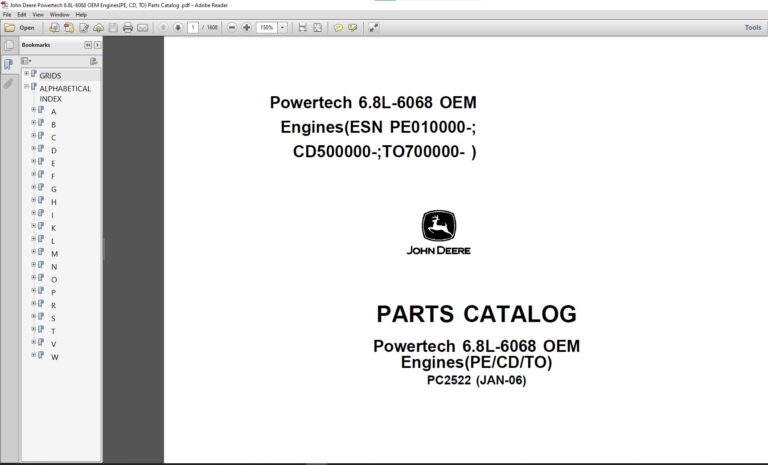Expand bookmark D
This screenshot has height=465, width=768.
[x=33, y=148]
